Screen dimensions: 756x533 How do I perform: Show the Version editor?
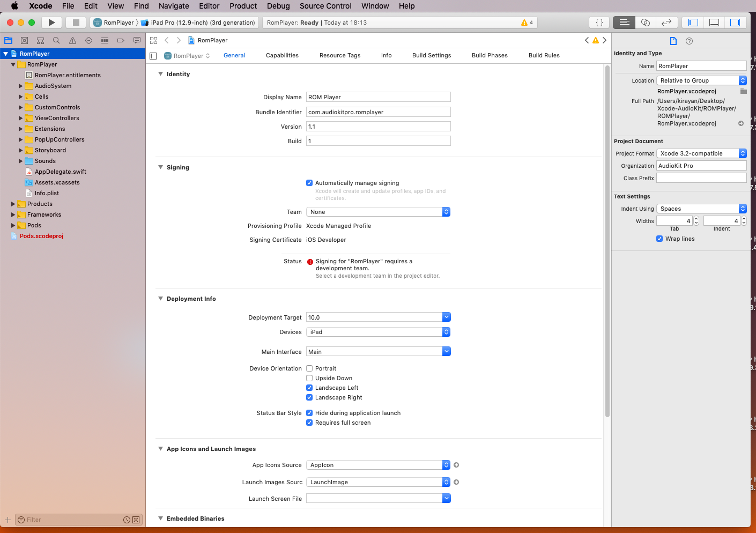[x=666, y=23]
